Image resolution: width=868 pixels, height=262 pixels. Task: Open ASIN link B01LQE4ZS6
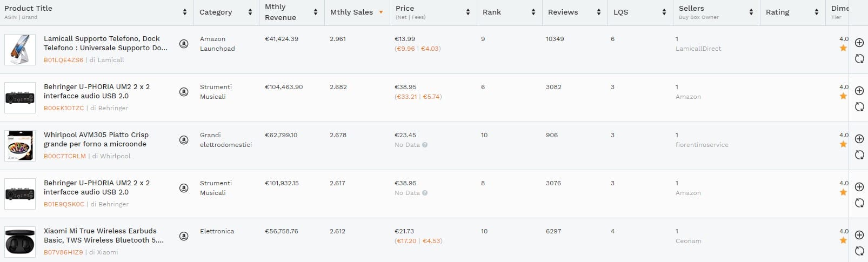(x=63, y=60)
